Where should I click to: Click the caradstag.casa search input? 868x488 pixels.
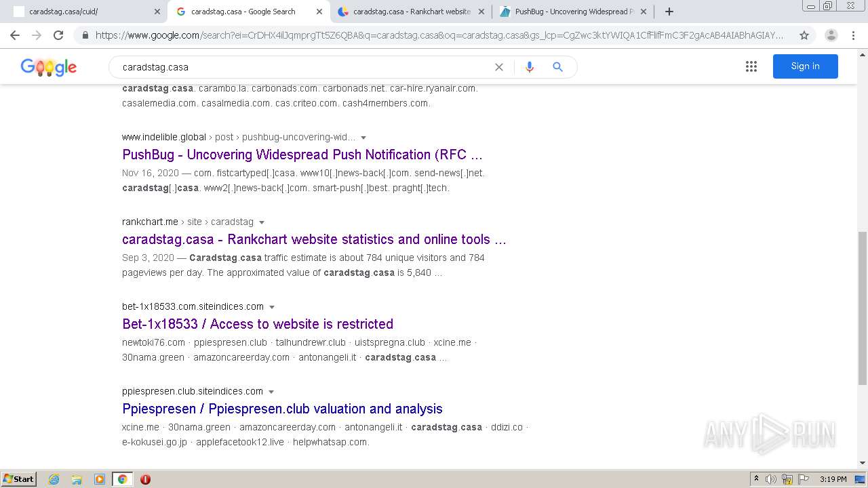(305, 67)
